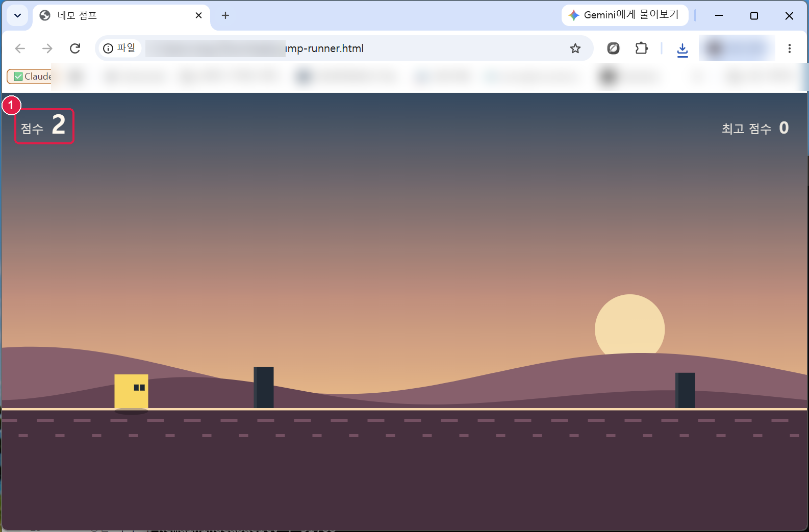
Task: Open the downloads arrow icon
Action: (682, 49)
